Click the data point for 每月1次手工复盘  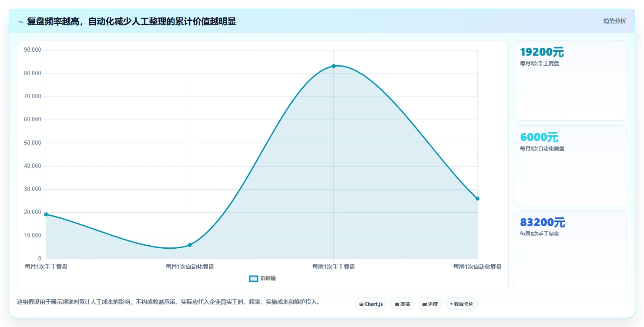coord(46,214)
